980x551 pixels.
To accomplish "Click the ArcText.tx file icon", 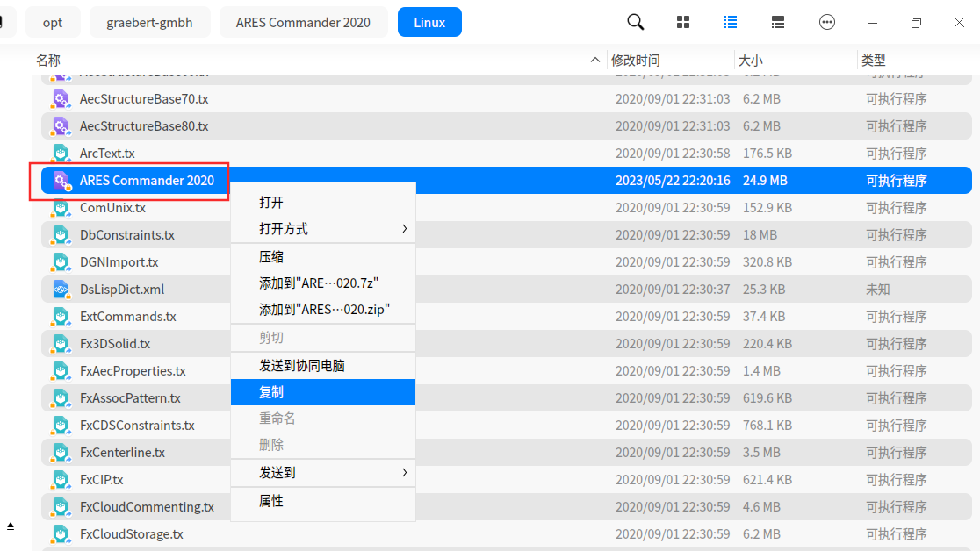I will pyautogui.click(x=61, y=153).
